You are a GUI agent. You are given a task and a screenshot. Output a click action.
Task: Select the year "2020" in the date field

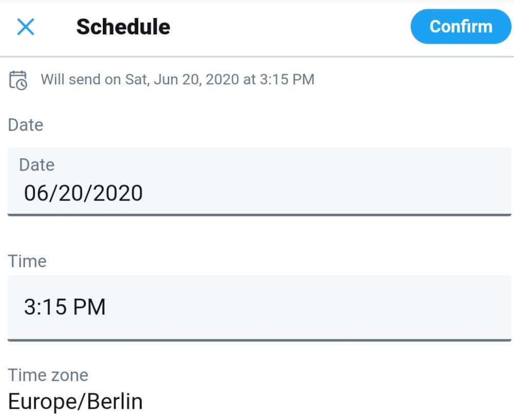pos(117,193)
